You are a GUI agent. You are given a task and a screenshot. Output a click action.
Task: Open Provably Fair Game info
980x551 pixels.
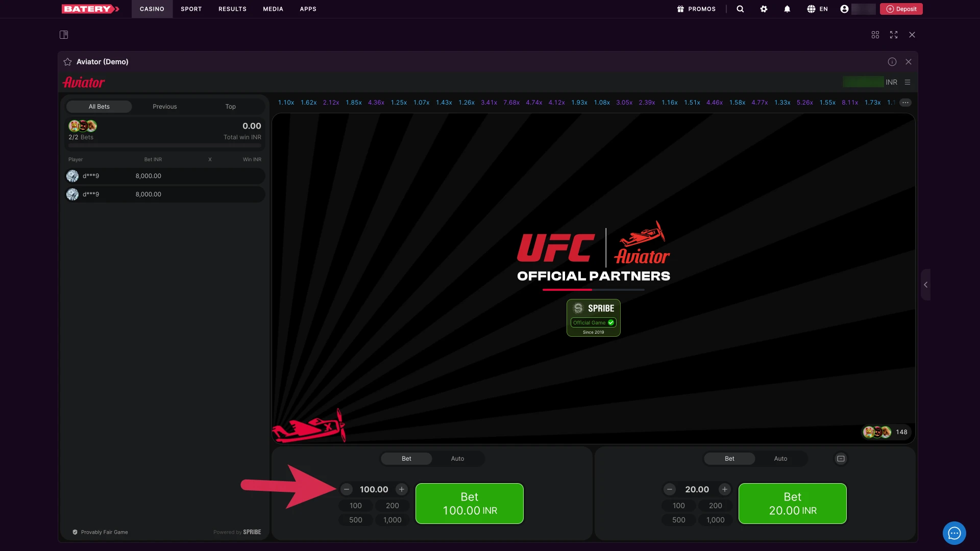pos(100,532)
